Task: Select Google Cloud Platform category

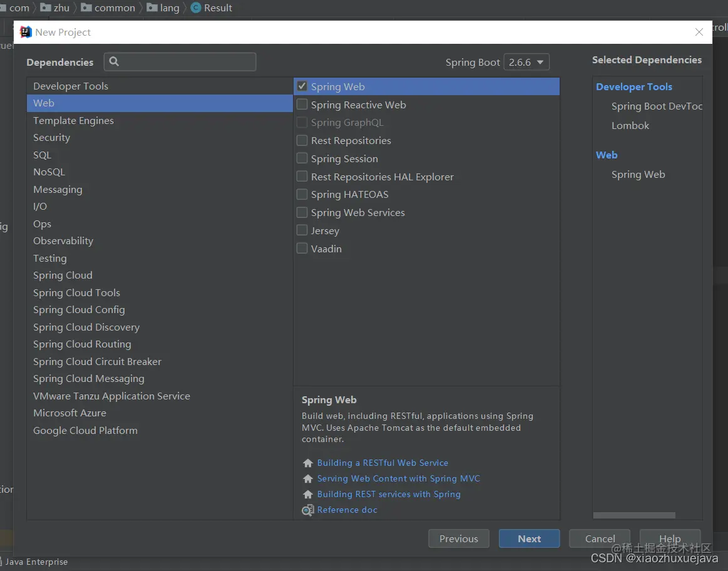Action: click(160, 430)
